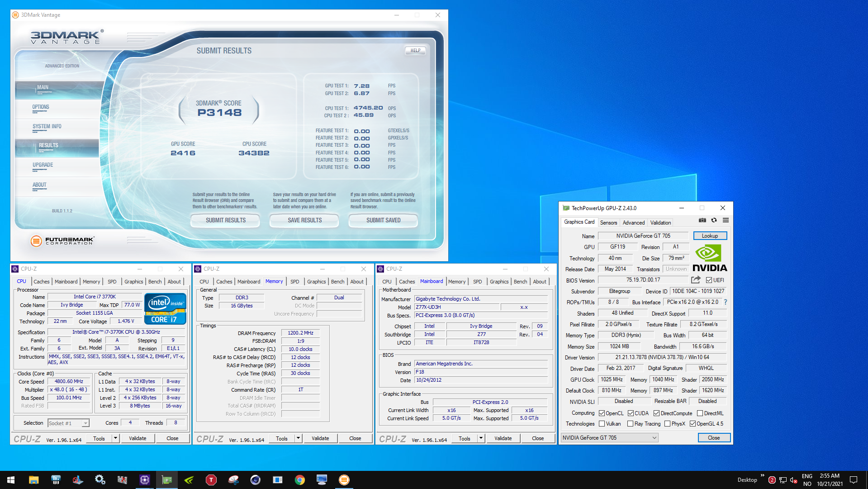Screen dimensions: 868x489
Task: Open the notification center icon
Action: (854, 480)
